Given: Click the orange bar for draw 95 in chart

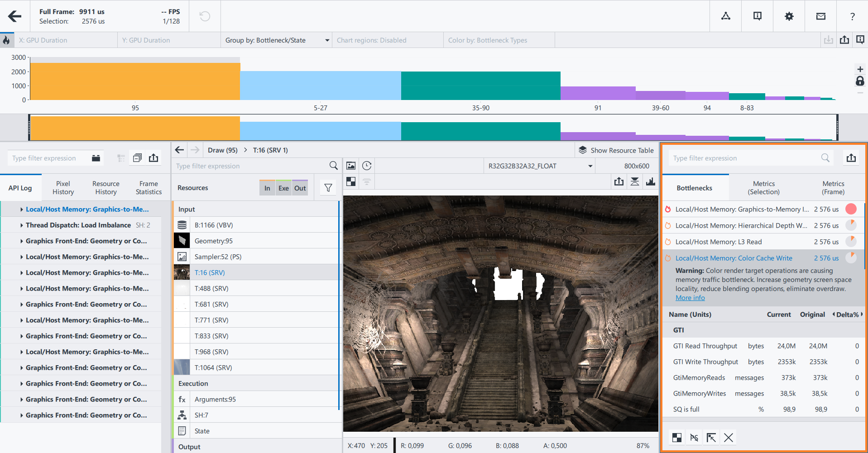Looking at the screenshot, I should pyautogui.click(x=135, y=81).
